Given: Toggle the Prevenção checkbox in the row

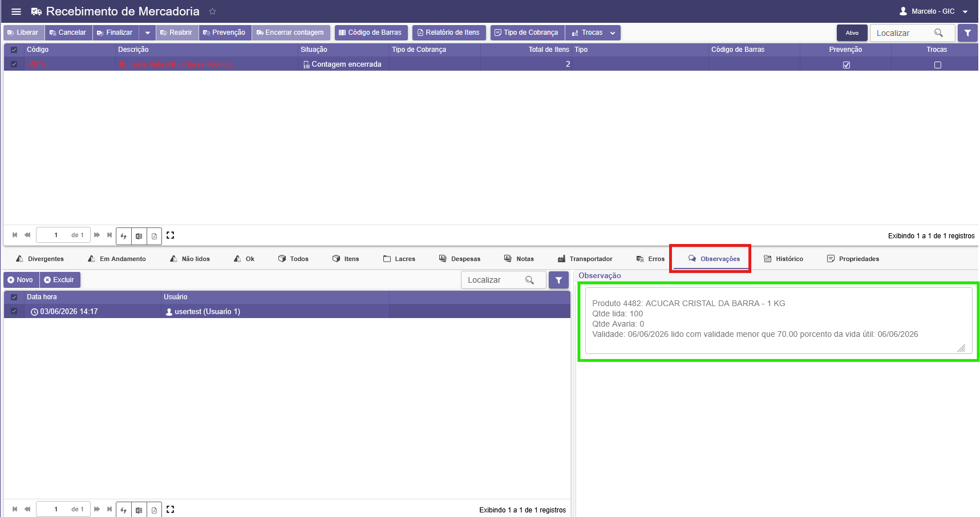Looking at the screenshot, I should coord(846,64).
